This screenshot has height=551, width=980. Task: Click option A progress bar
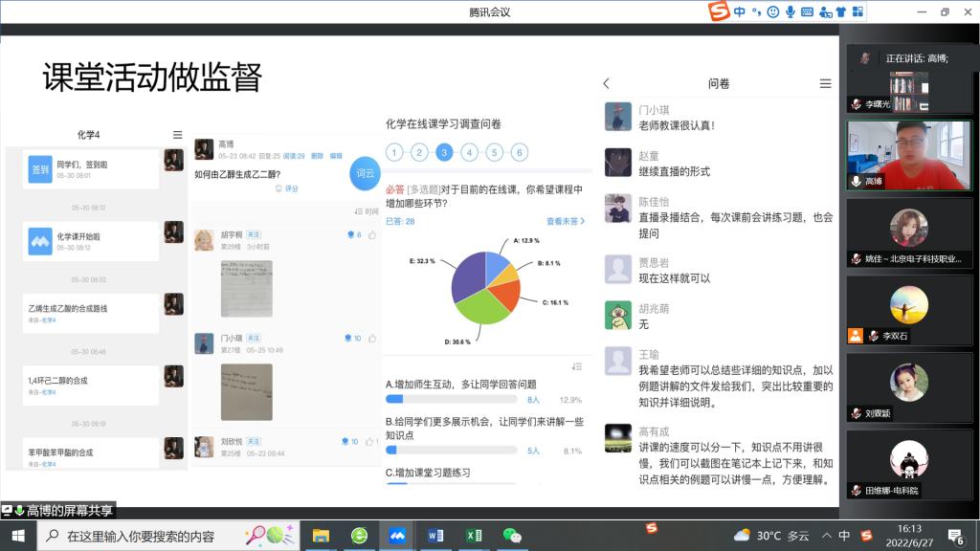450,400
